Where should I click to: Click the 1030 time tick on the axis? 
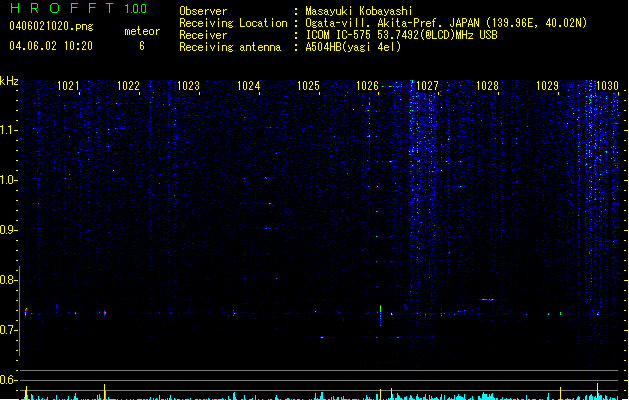[x=607, y=86]
